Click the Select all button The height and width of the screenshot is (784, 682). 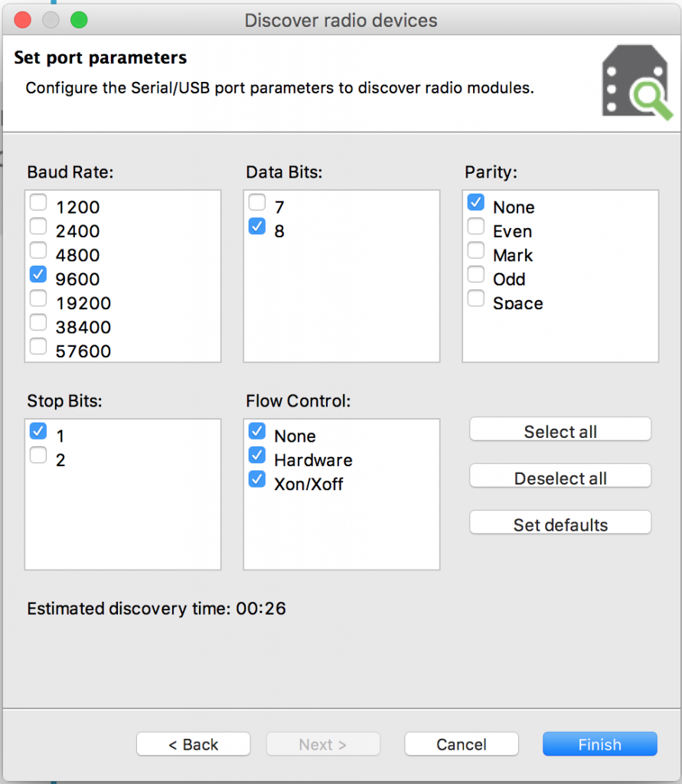[x=560, y=430]
